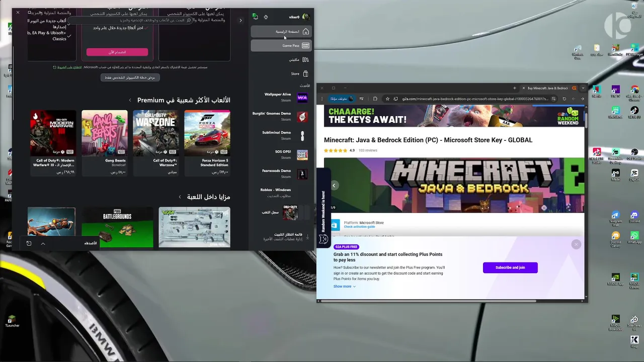
Task: Select Roblox - Windows recent entry
Action: (x=281, y=193)
